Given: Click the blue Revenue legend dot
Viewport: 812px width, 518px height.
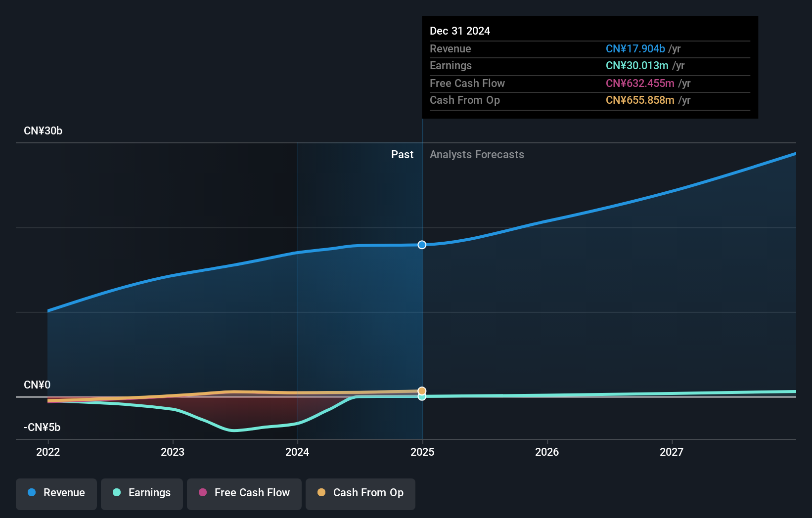Looking at the screenshot, I should click(x=32, y=493).
